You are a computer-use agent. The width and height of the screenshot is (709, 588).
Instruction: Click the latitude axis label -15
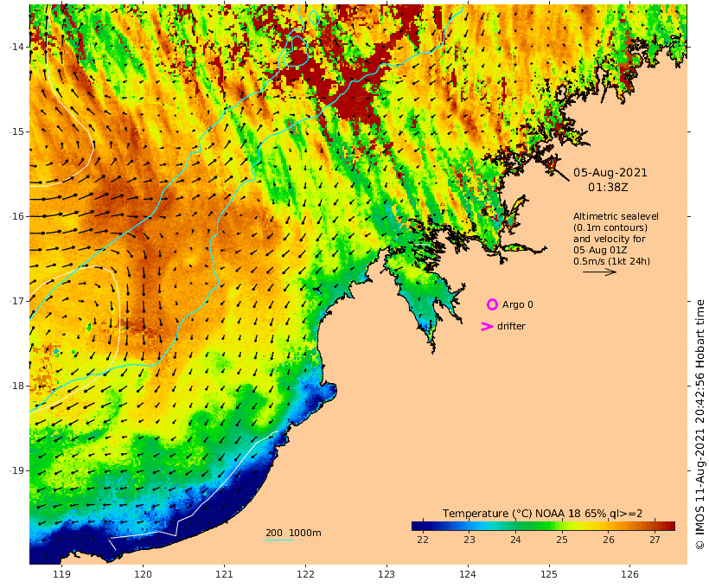click(x=16, y=131)
